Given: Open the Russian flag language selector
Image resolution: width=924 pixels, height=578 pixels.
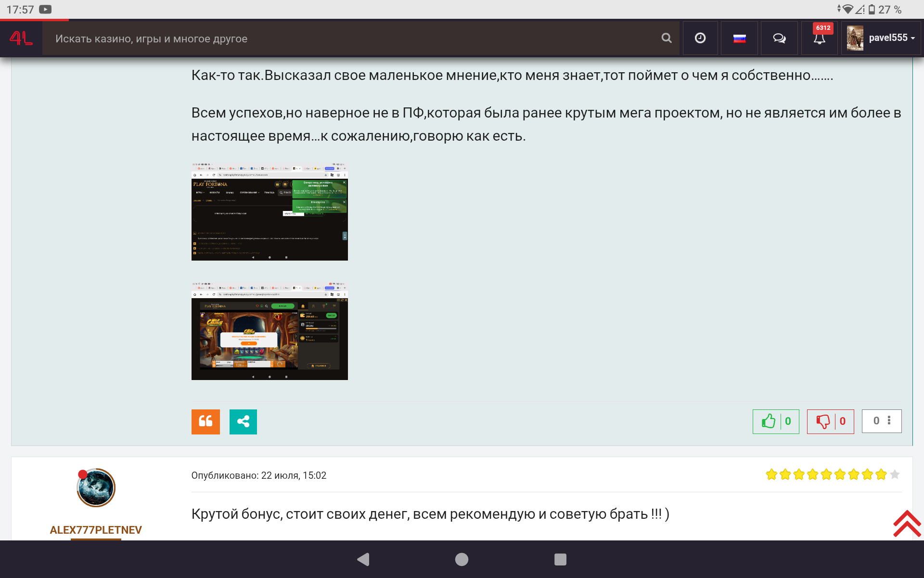Looking at the screenshot, I should click(739, 38).
